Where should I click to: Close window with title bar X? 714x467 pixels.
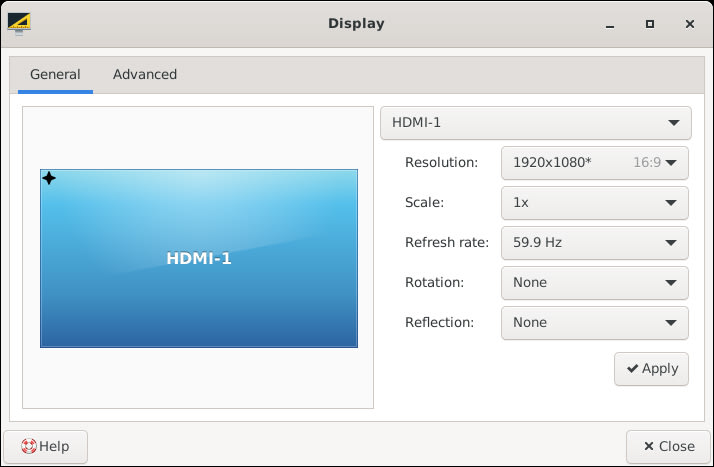(690, 24)
